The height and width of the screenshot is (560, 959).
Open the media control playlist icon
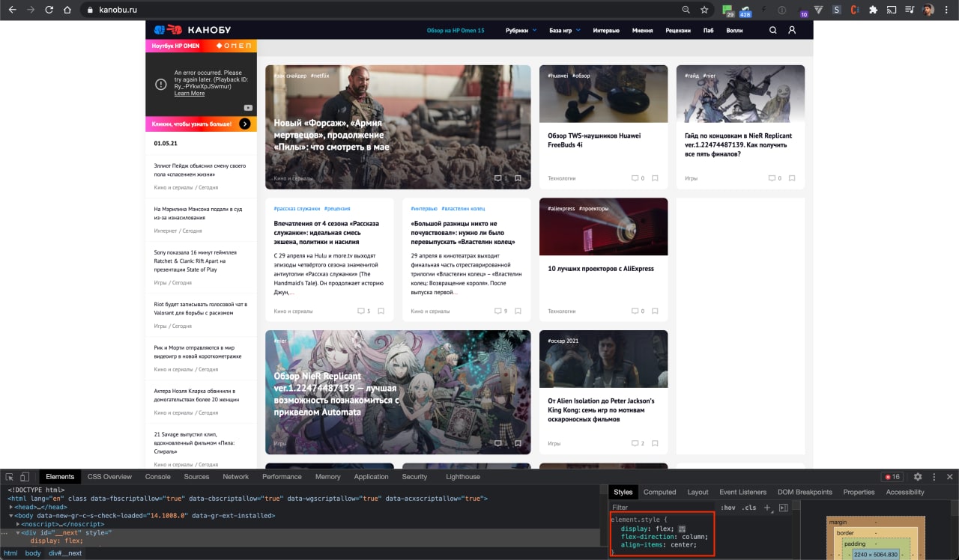pos(910,10)
